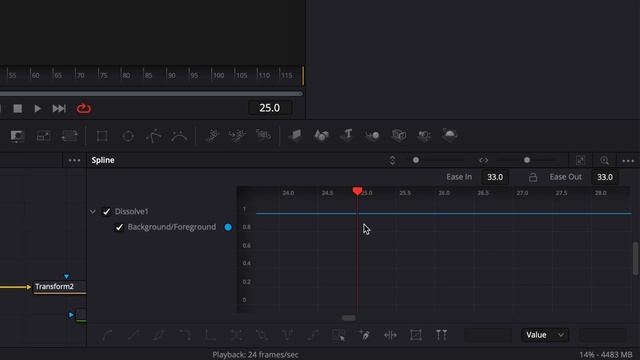Click the Ping Pong spline tool

coord(288,336)
